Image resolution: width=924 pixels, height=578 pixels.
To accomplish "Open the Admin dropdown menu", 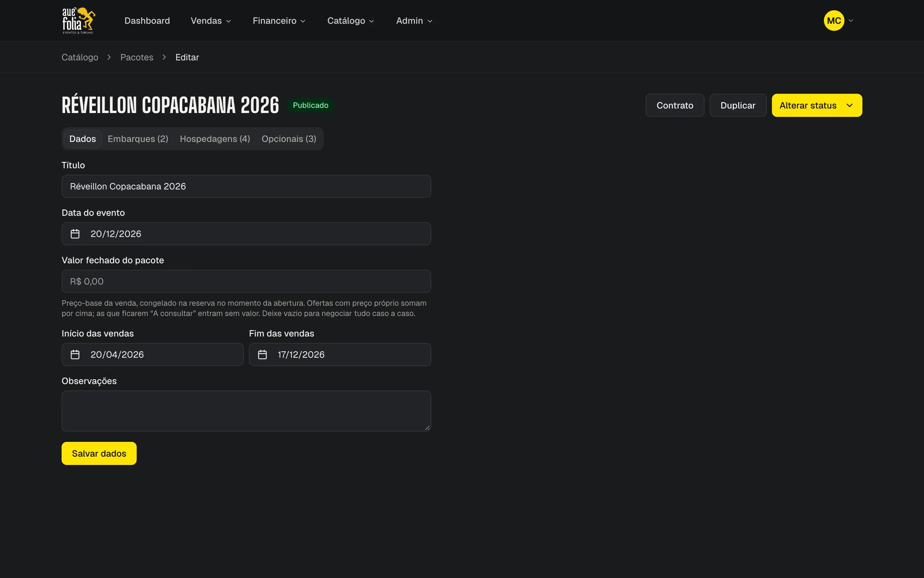I will [x=414, y=21].
